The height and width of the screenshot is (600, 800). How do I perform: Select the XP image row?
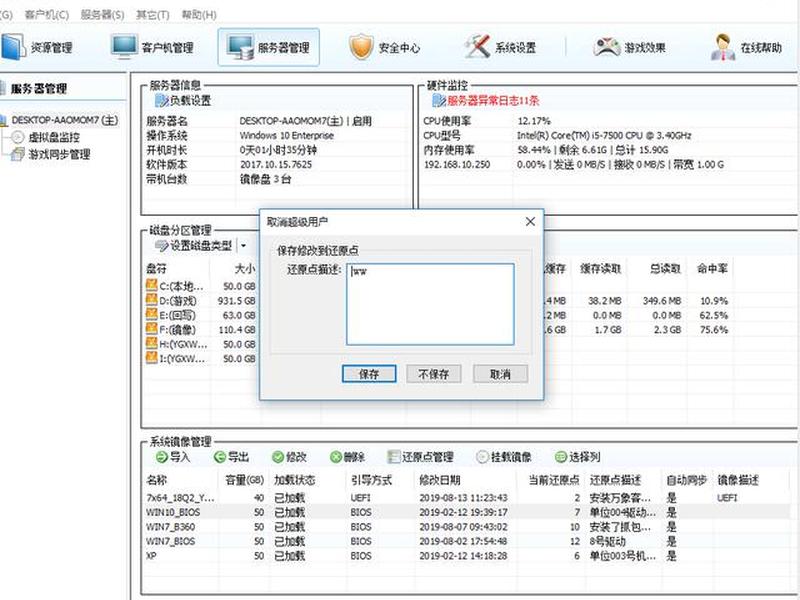coord(467,556)
